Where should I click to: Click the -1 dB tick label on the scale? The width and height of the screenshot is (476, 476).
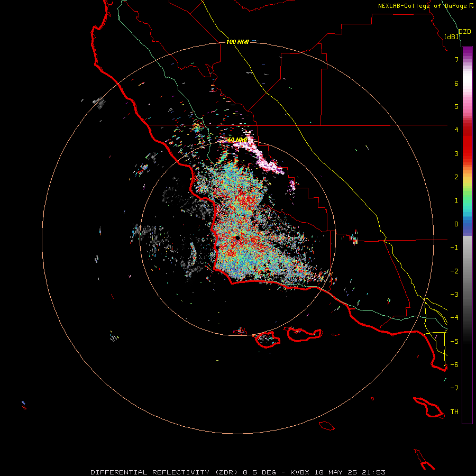click(454, 248)
